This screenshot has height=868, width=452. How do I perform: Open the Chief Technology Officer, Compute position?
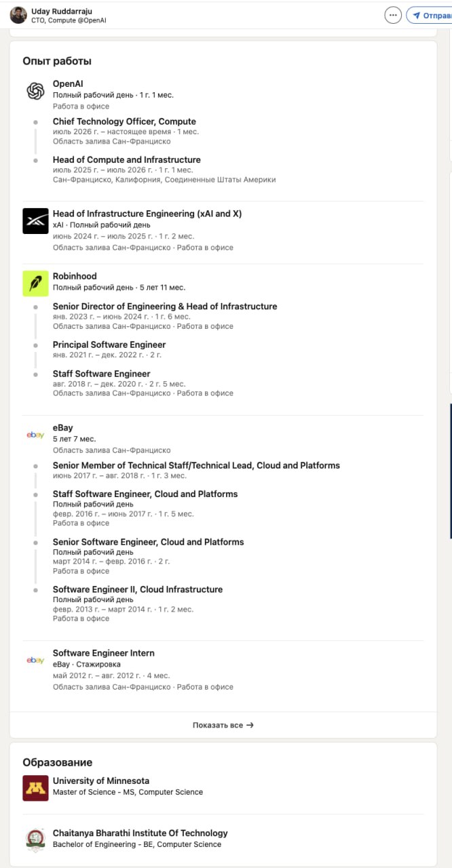(124, 121)
